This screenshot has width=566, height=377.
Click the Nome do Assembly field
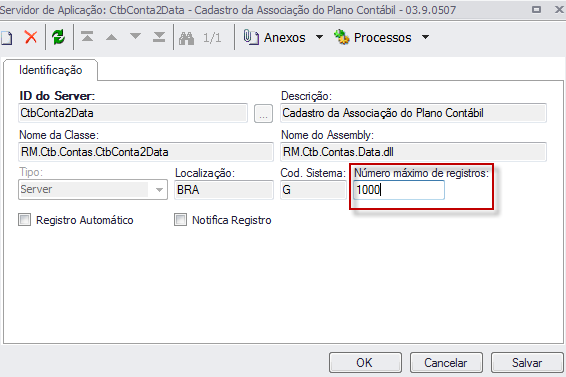[x=413, y=152]
